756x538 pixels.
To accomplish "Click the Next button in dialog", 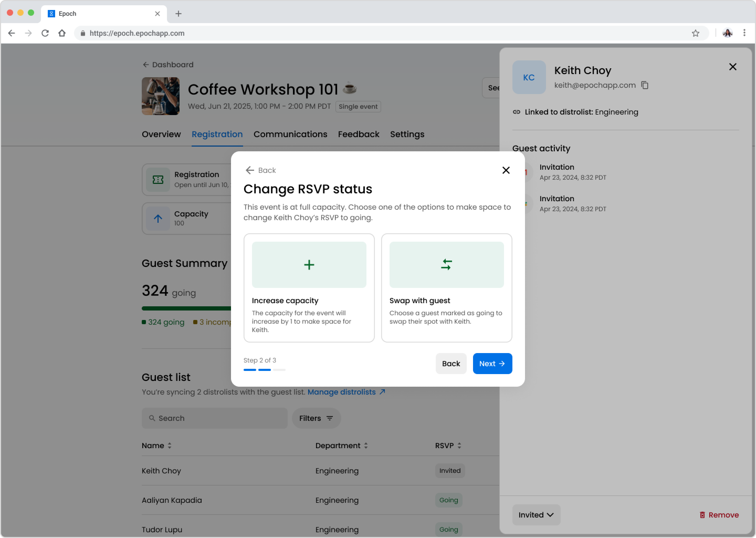I will coord(492,363).
